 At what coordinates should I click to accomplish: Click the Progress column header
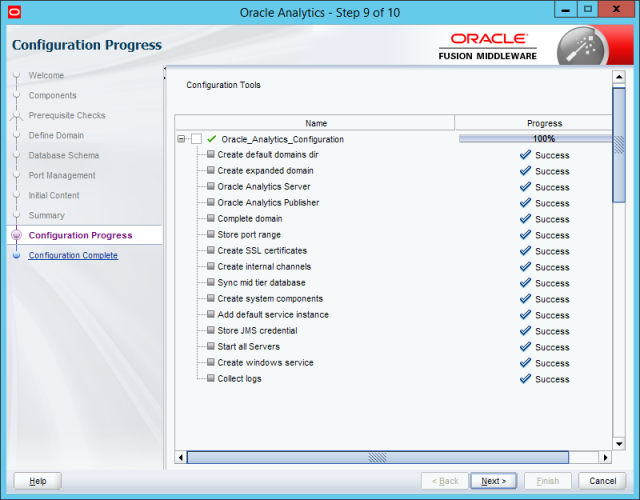point(533,123)
